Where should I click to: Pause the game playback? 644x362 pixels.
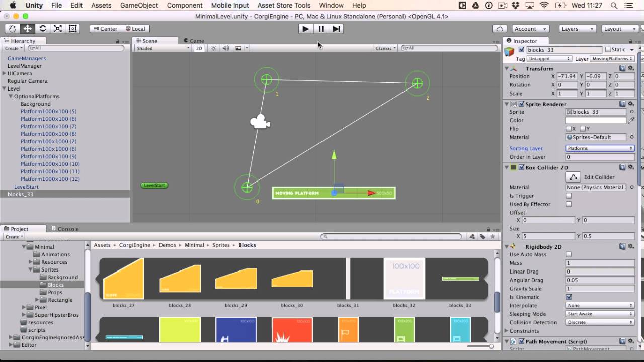coord(321,29)
